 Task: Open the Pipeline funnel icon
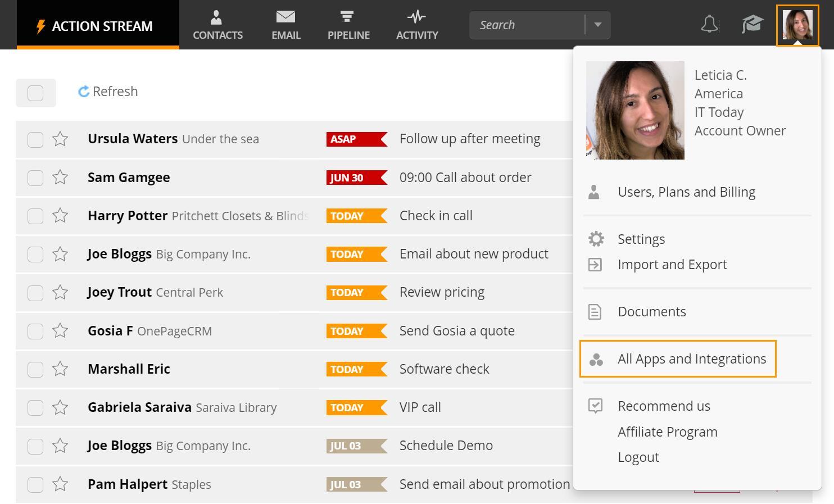[x=348, y=17]
